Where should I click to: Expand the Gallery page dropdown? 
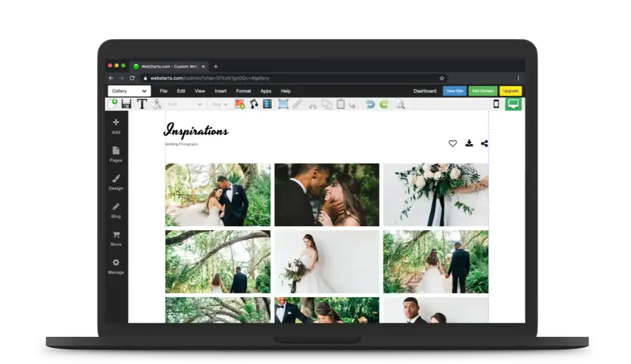pyautogui.click(x=129, y=91)
